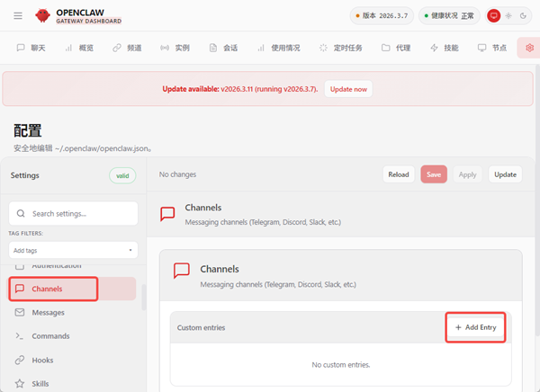Open the 概览 overview tab
Screen dimensions: 540x392
click(x=79, y=48)
